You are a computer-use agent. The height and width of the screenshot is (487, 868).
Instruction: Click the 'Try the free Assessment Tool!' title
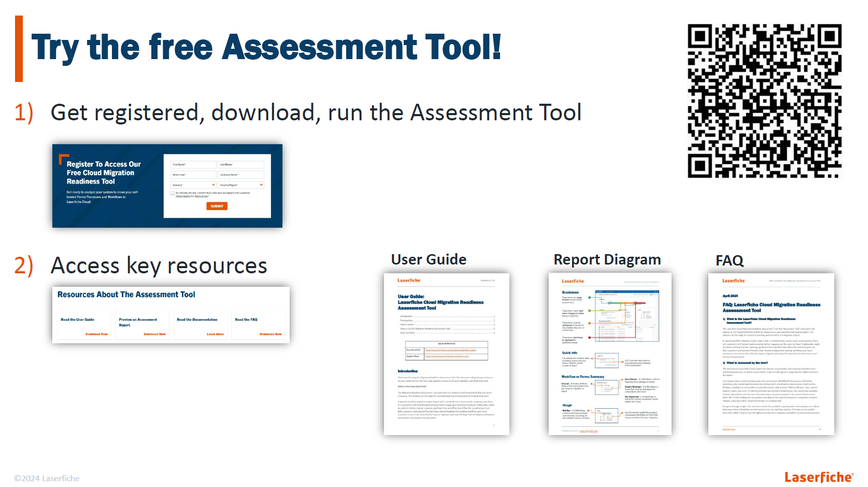(x=266, y=48)
